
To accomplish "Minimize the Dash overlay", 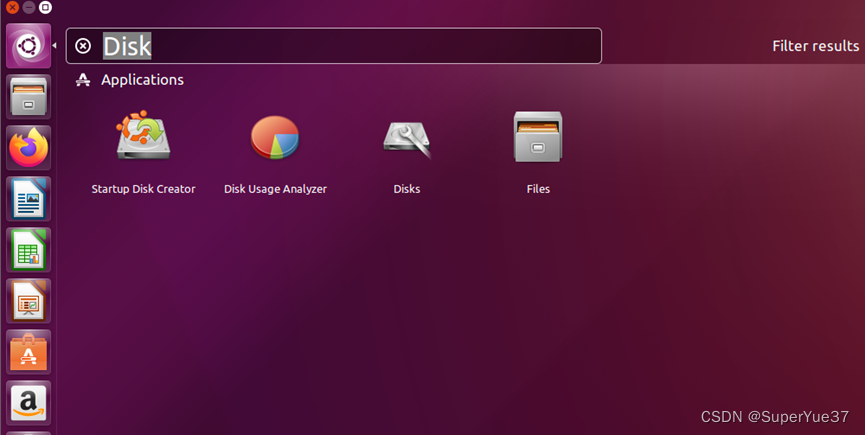I will click(x=29, y=8).
